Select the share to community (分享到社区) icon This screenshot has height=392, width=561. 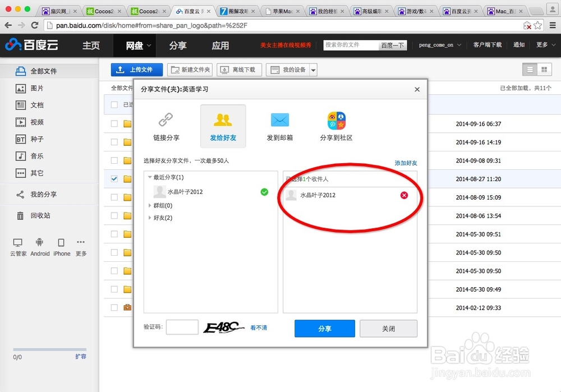336,120
